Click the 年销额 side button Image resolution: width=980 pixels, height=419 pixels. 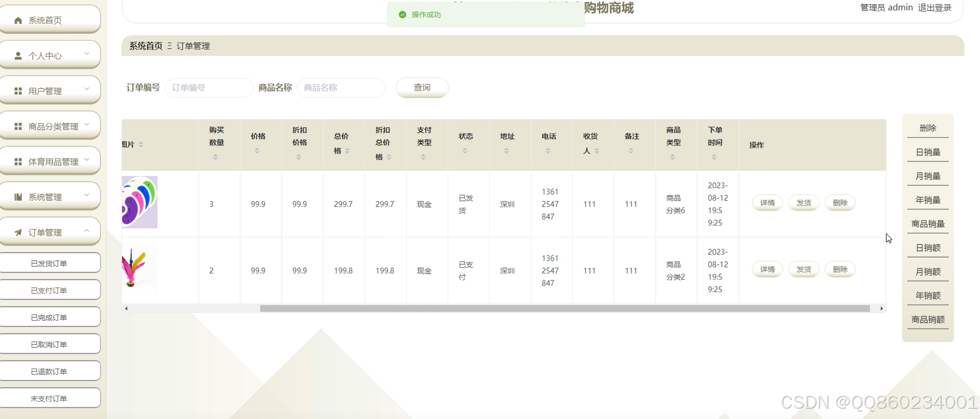928,295
